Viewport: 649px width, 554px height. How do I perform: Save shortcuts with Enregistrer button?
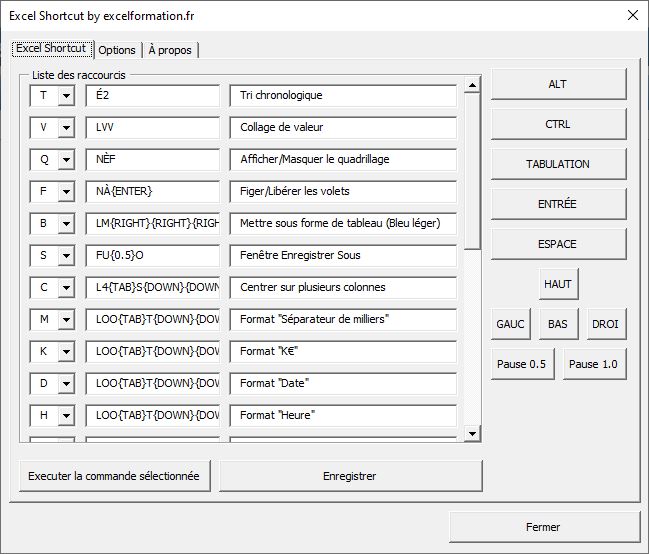point(351,476)
